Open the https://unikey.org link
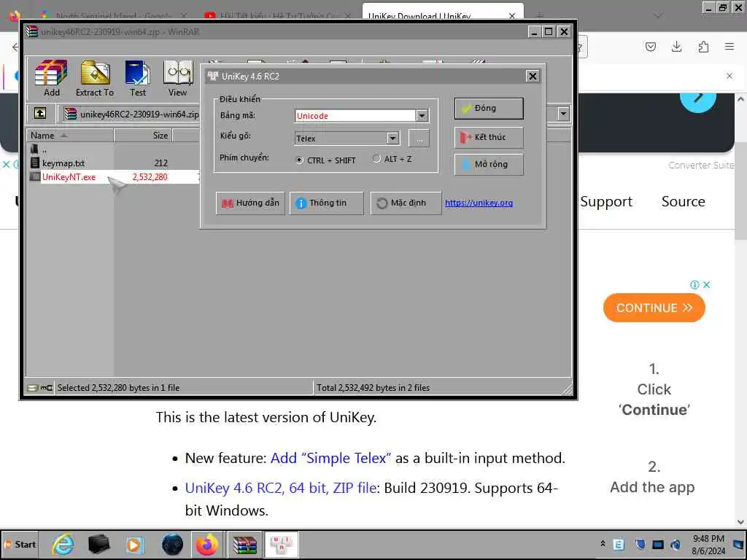Screen dimensions: 747x560 pyautogui.click(x=479, y=203)
